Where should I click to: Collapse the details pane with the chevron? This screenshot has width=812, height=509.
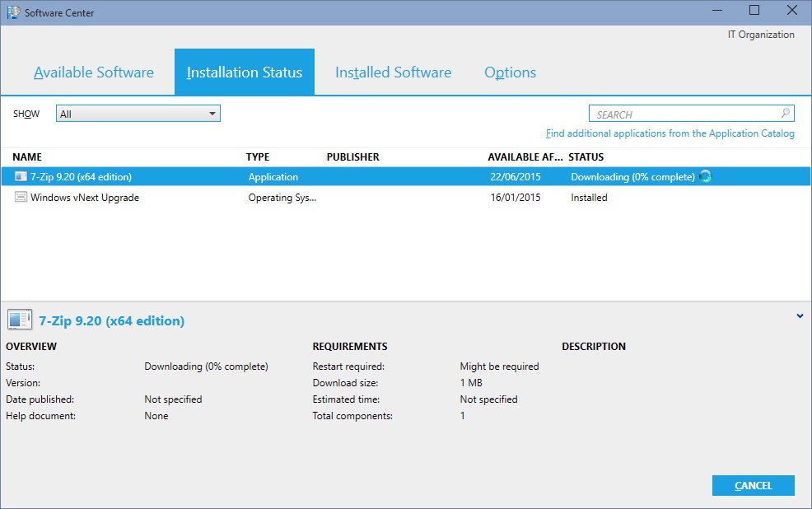point(800,316)
